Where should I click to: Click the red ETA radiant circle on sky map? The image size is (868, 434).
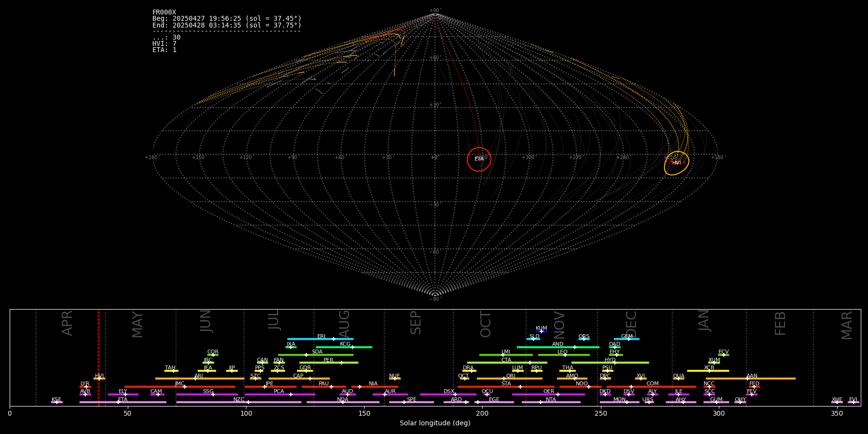click(479, 159)
